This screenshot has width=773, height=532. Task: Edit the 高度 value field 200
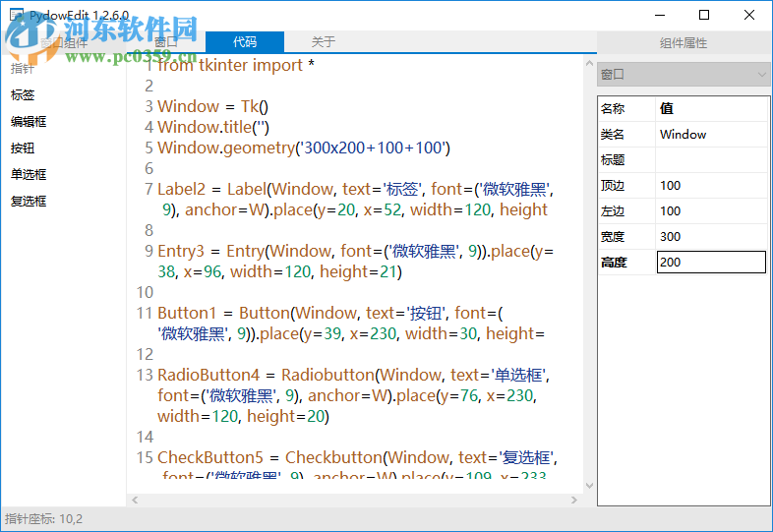pyautogui.click(x=711, y=262)
